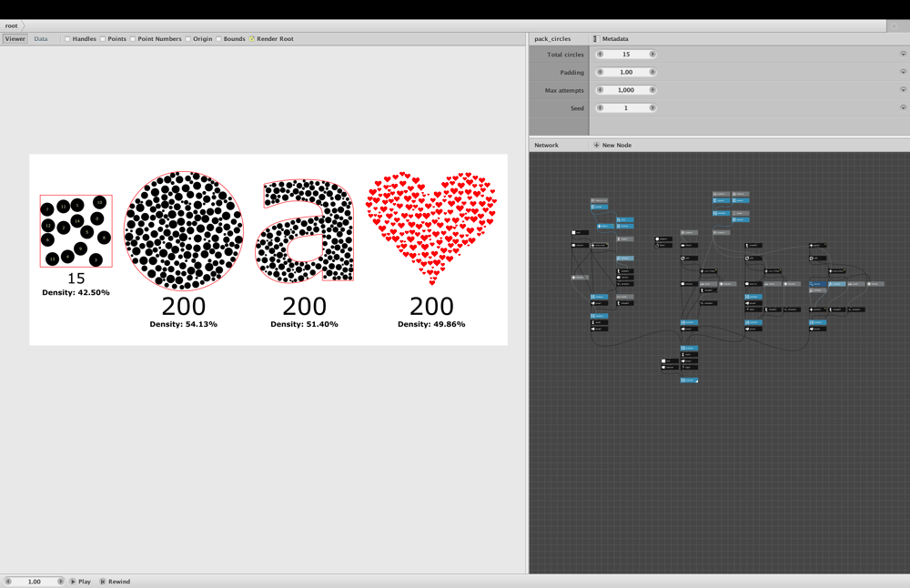Increase the Total circles value
Screen dimensions: 910x588
click(652, 54)
